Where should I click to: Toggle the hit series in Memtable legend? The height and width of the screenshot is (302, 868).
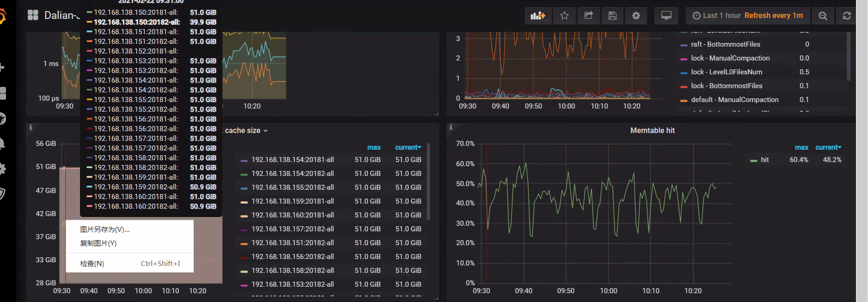click(x=764, y=160)
